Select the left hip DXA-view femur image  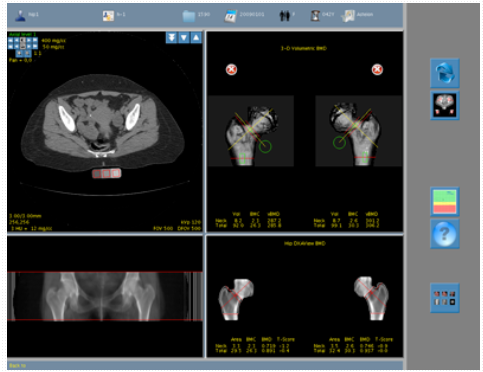click(236, 299)
